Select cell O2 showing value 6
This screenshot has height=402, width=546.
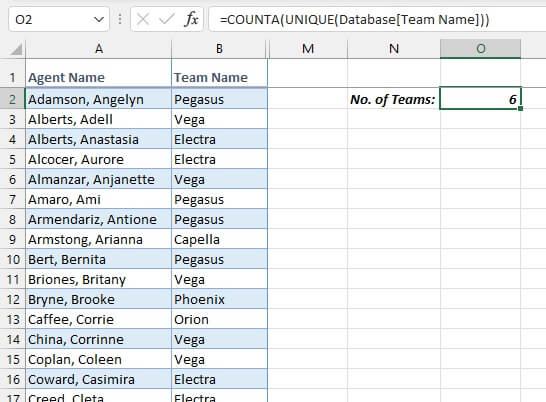point(481,99)
